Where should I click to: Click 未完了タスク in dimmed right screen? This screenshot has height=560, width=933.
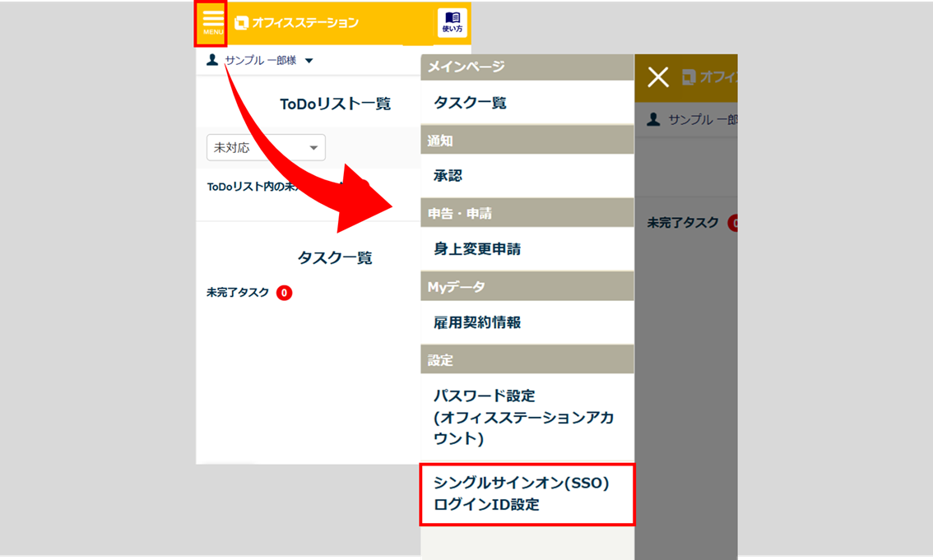coord(683,223)
